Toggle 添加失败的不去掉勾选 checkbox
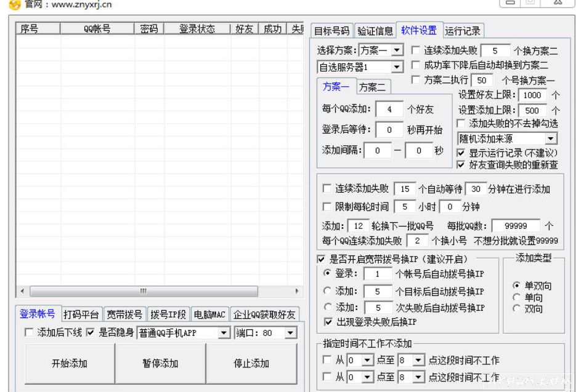Viewport: 576px width, 392px height. pos(461,123)
